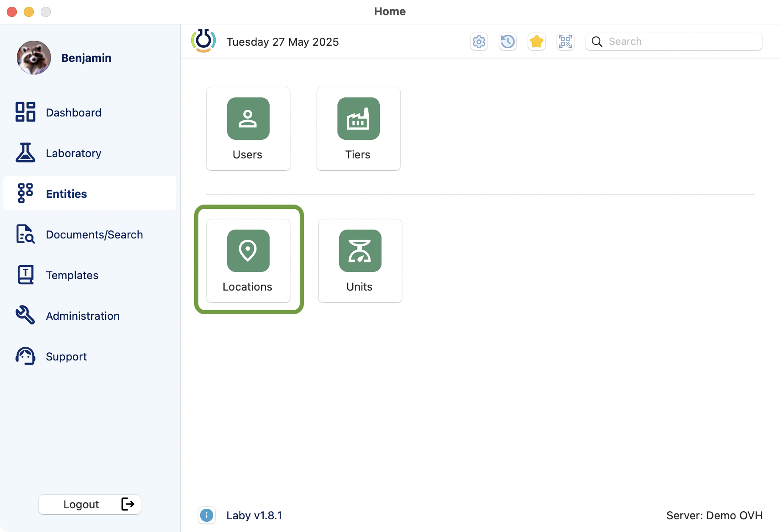This screenshot has width=780, height=532.
Task: Open the Locations tile
Action: [x=248, y=260]
